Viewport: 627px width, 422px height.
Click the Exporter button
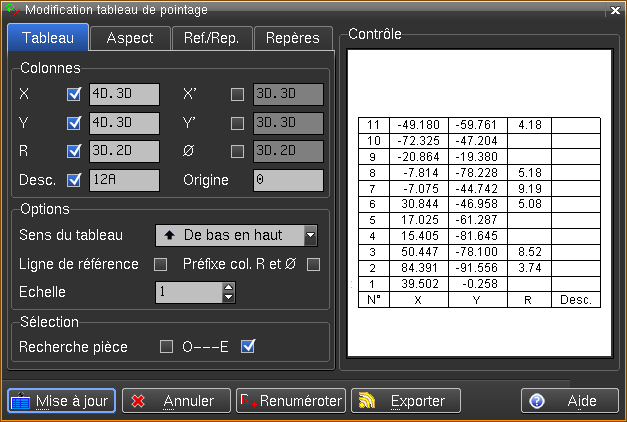[x=405, y=400]
